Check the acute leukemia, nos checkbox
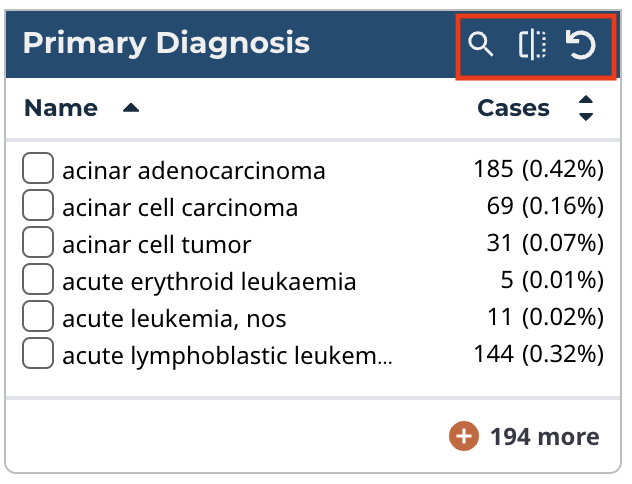Image resolution: width=632 pixels, height=484 pixels. (x=38, y=318)
